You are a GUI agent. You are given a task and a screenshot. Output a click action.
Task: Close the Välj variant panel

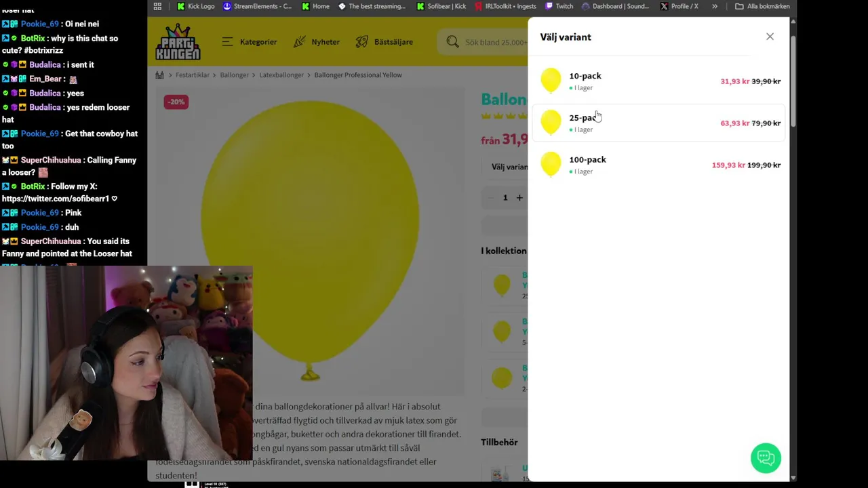pos(770,37)
